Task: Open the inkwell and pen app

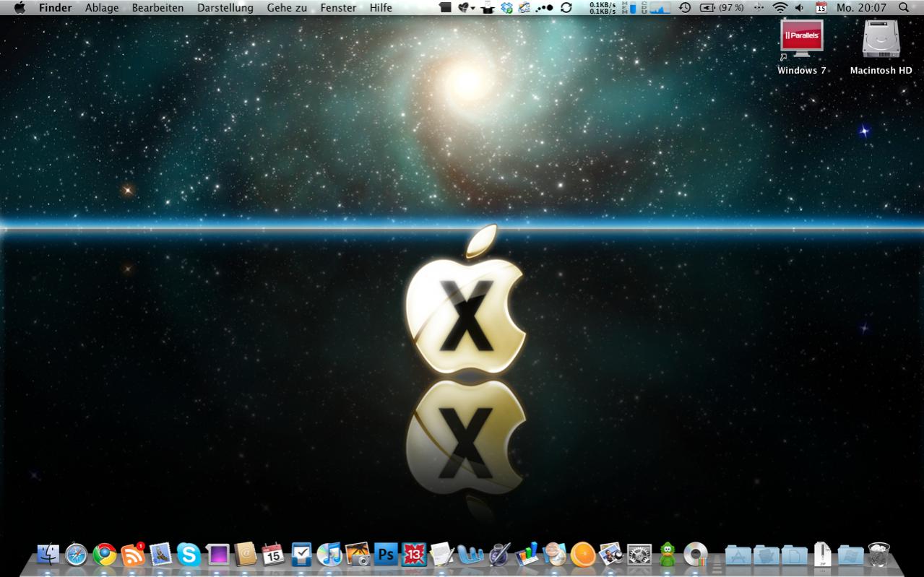Action: pyautogui.click(x=498, y=554)
